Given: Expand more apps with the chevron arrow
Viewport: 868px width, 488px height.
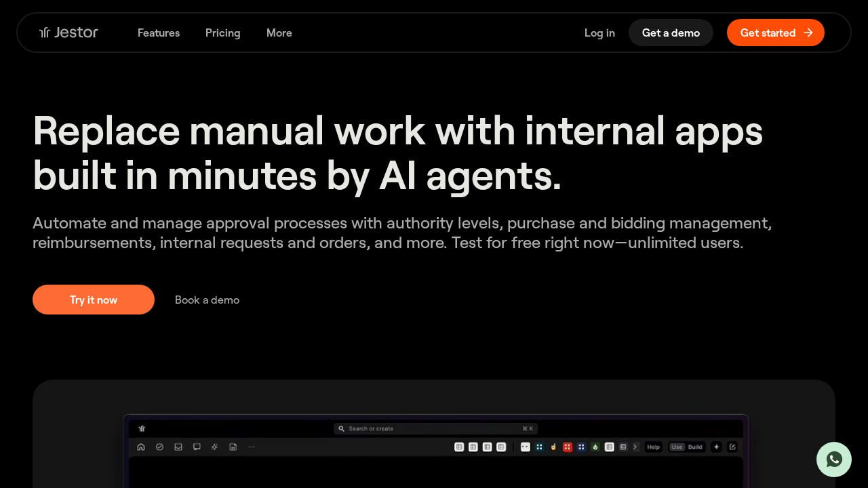Looking at the screenshot, I should [x=635, y=447].
